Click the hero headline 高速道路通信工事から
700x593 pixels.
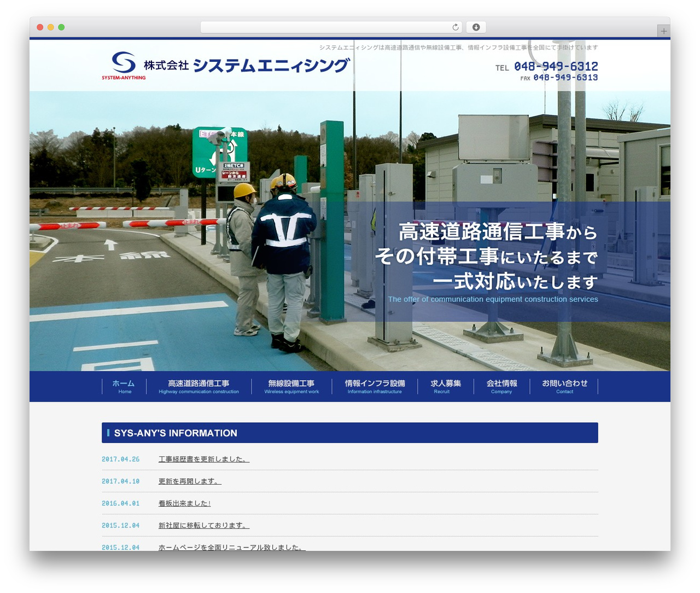498,232
